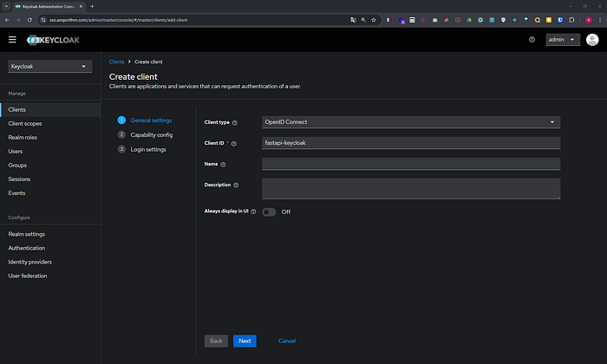The image size is (607, 364).
Task: Open the help icon in header
Action: tap(532, 40)
